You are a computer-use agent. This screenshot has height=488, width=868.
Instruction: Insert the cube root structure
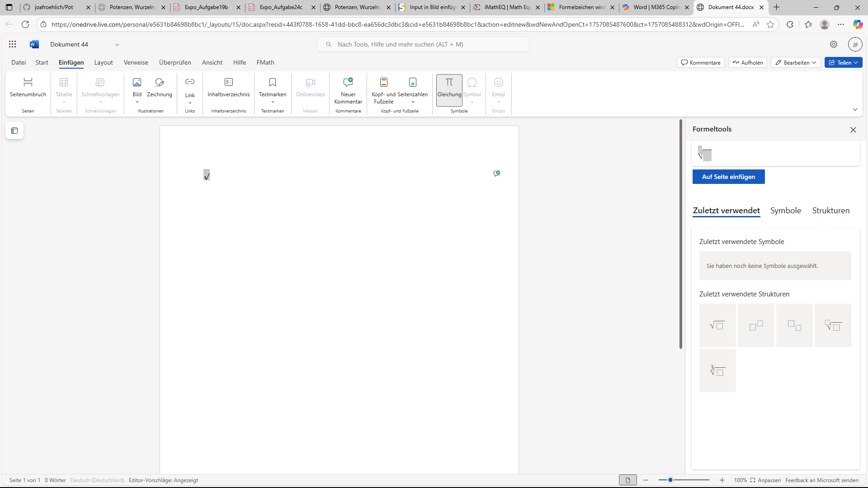click(717, 371)
